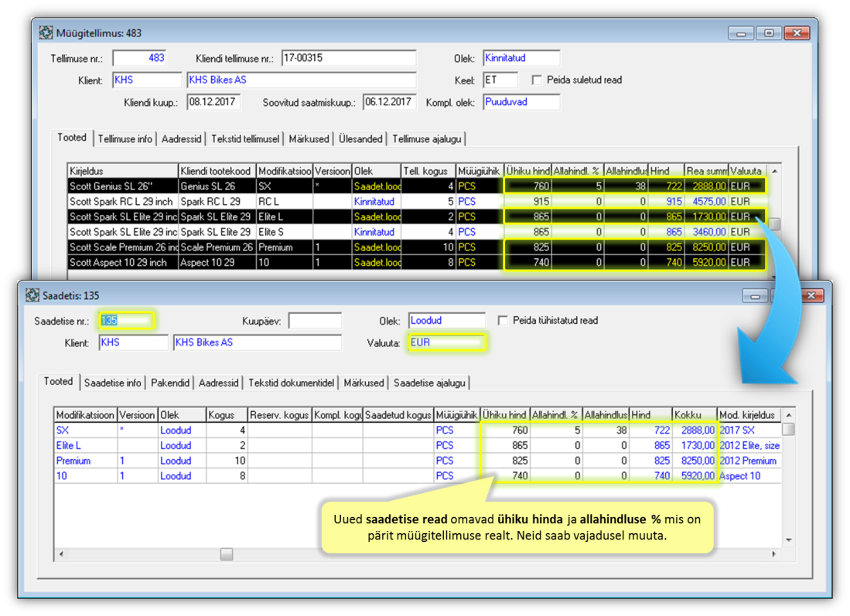Click Valuuta field showing EUR

click(x=447, y=343)
